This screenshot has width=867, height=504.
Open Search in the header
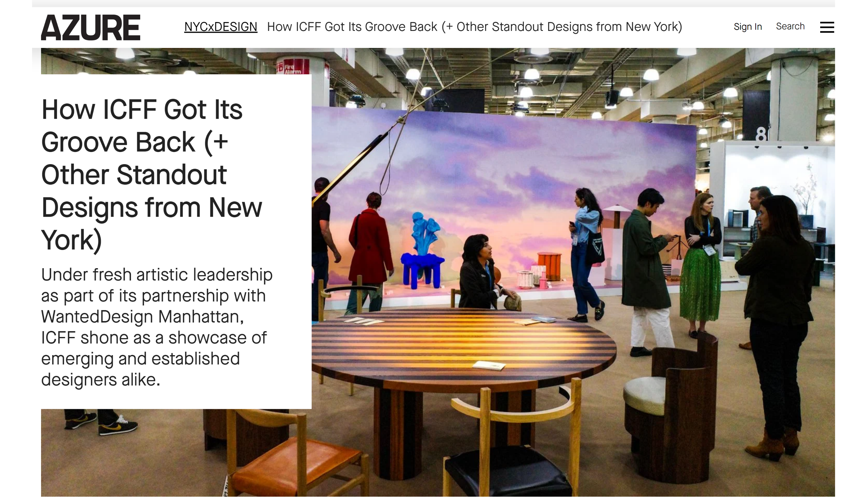(x=790, y=26)
